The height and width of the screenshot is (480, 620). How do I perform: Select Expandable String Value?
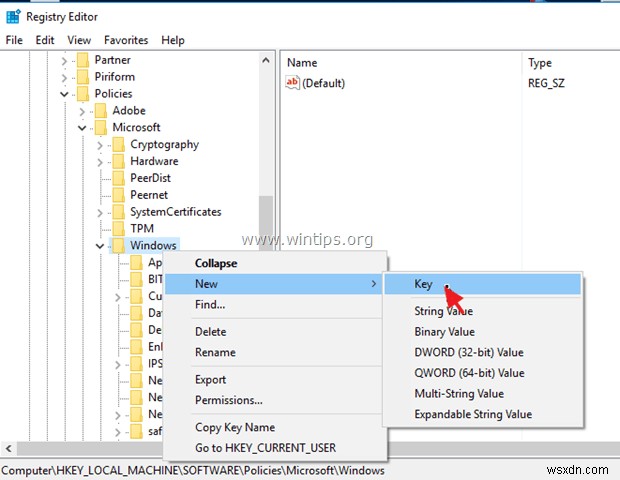tap(482, 414)
